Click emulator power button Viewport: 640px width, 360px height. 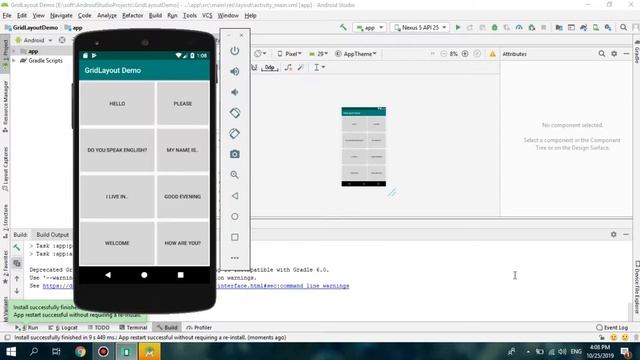coord(235,51)
